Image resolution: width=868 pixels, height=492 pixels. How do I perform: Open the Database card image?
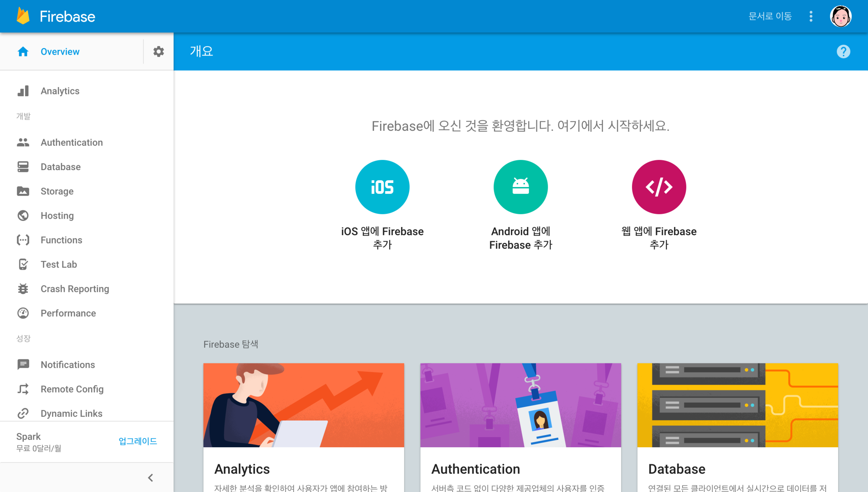coord(737,405)
